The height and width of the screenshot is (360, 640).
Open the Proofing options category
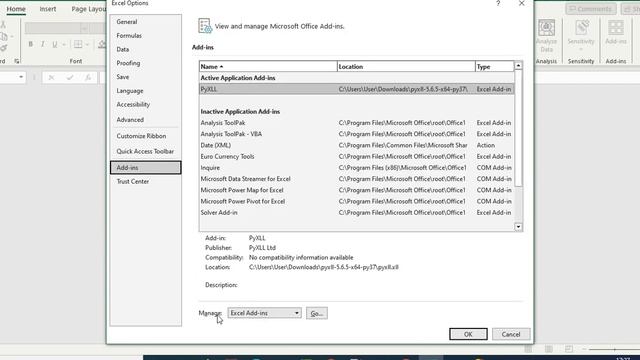(x=128, y=63)
